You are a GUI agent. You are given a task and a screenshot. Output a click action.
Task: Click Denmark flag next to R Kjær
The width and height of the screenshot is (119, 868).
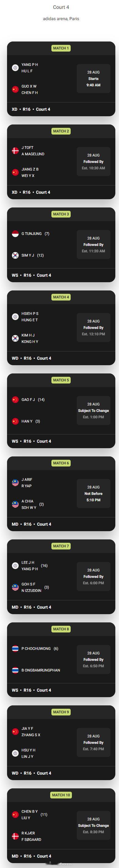pyautogui.click(x=15, y=836)
